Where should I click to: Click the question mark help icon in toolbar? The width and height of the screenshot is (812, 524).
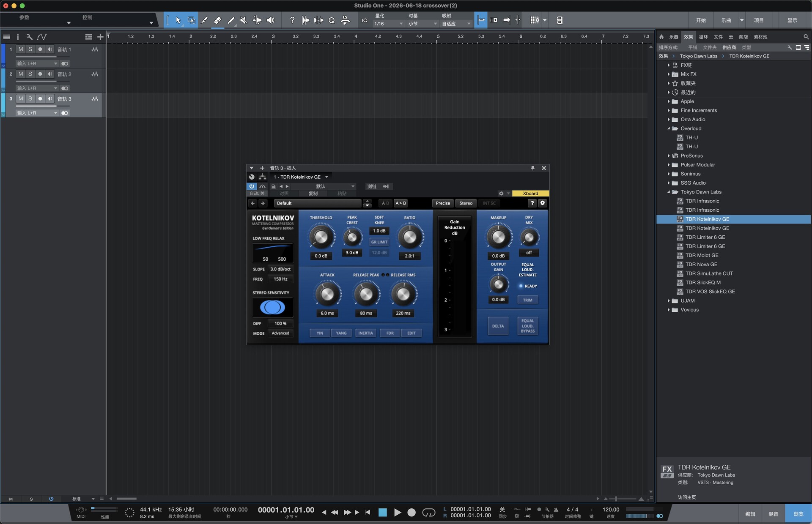292,20
